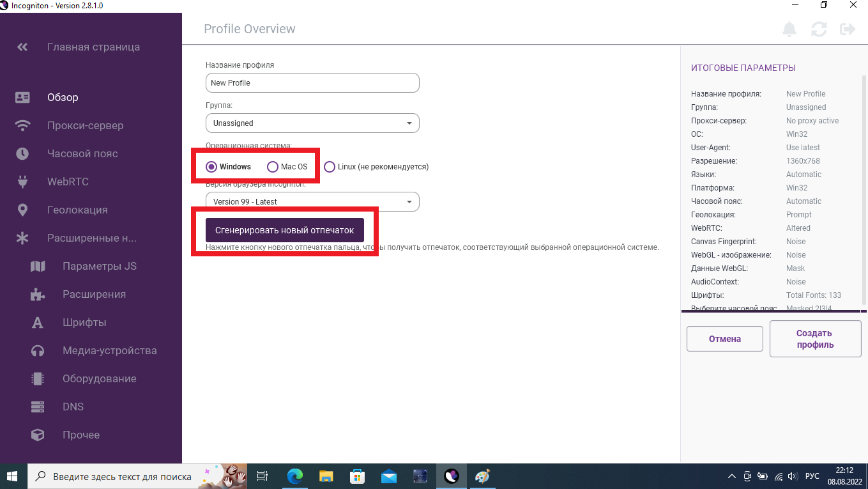Image resolution: width=868 pixels, height=489 pixels.
Task: Click the Часовой пояс clock icon
Action: tap(22, 153)
